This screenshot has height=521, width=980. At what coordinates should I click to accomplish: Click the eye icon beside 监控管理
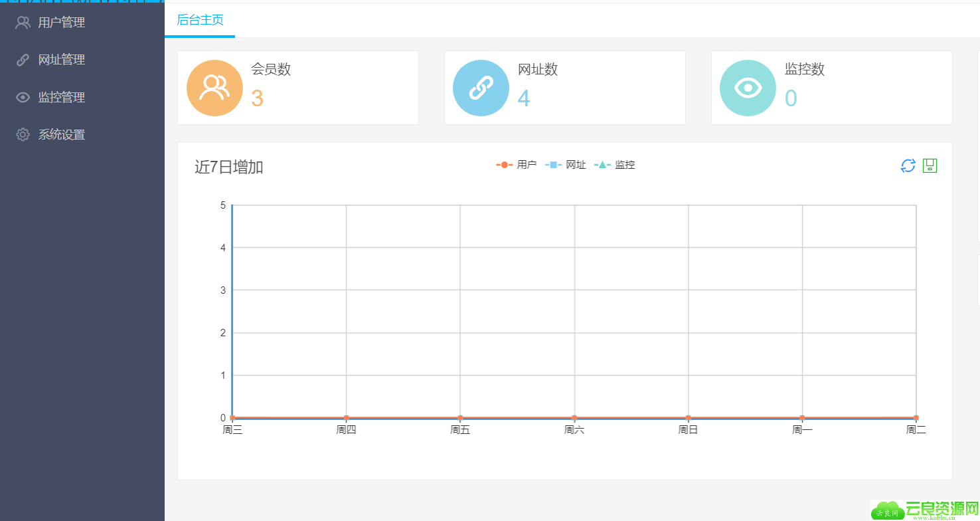[23, 97]
